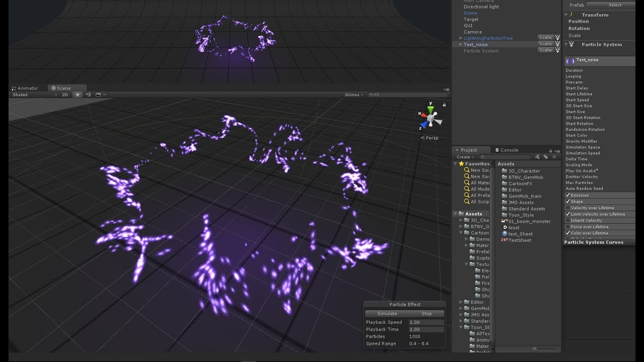Toggle scene lighting sun icon
Screen dimensions: 644x362
click(77, 95)
